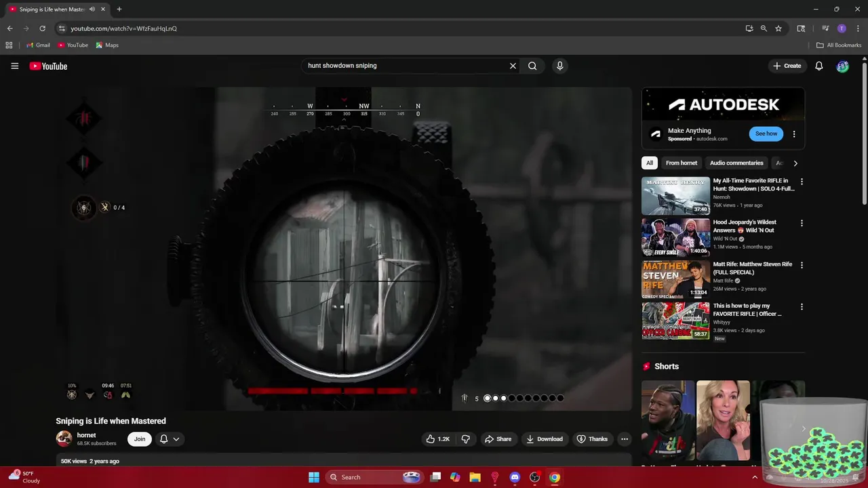Open the YouTube guide hamburger menu
The image size is (868, 488).
pos(14,66)
